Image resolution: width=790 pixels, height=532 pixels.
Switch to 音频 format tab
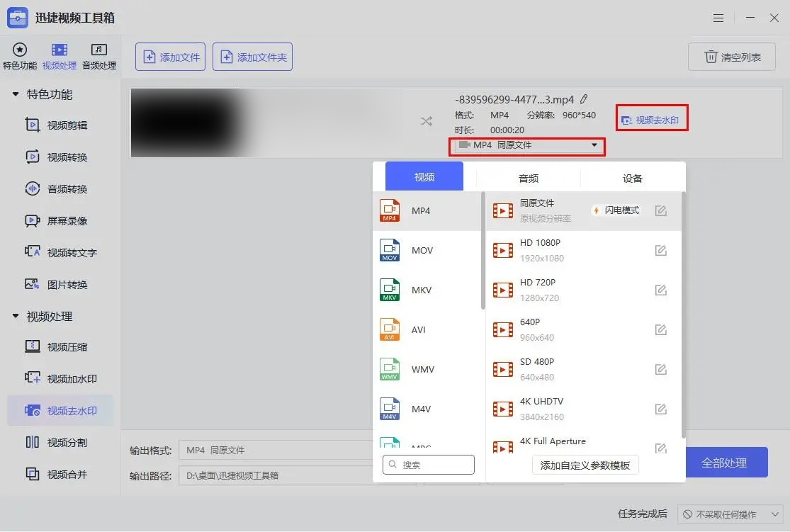point(529,178)
